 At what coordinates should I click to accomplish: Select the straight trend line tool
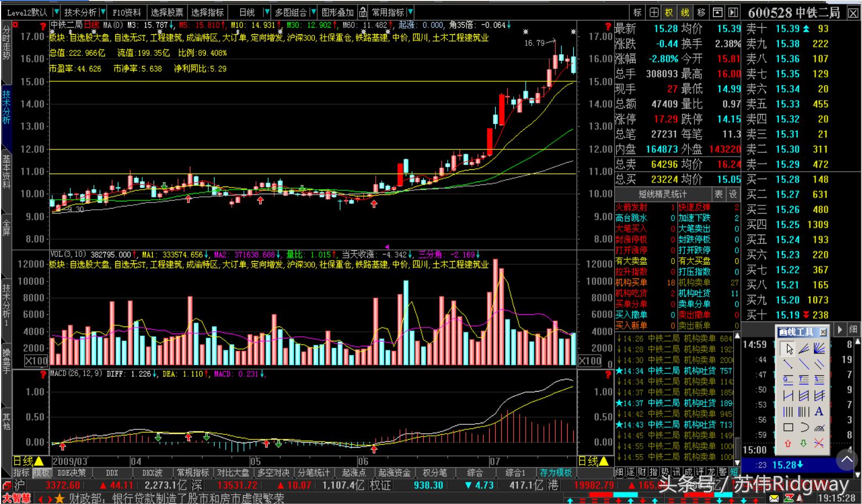tap(804, 364)
